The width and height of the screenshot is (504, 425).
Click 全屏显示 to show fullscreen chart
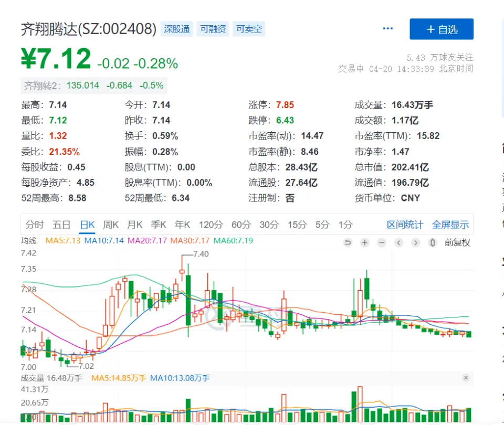pos(450,225)
